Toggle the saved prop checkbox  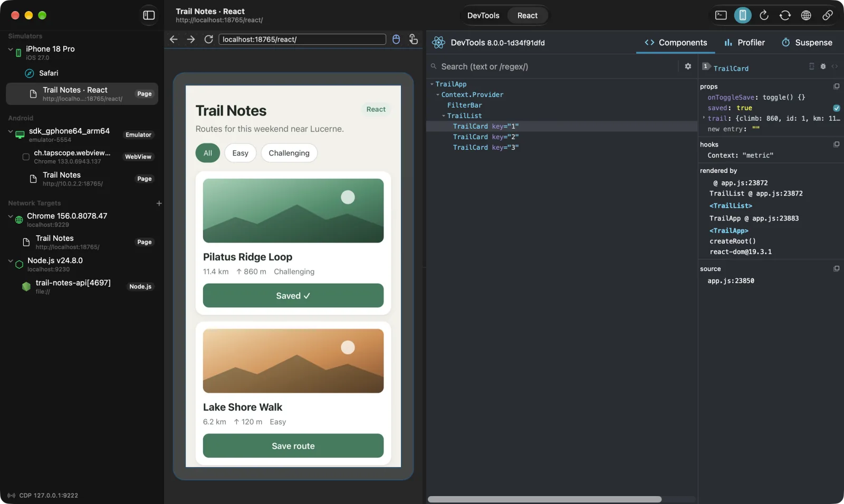click(836, 108)
